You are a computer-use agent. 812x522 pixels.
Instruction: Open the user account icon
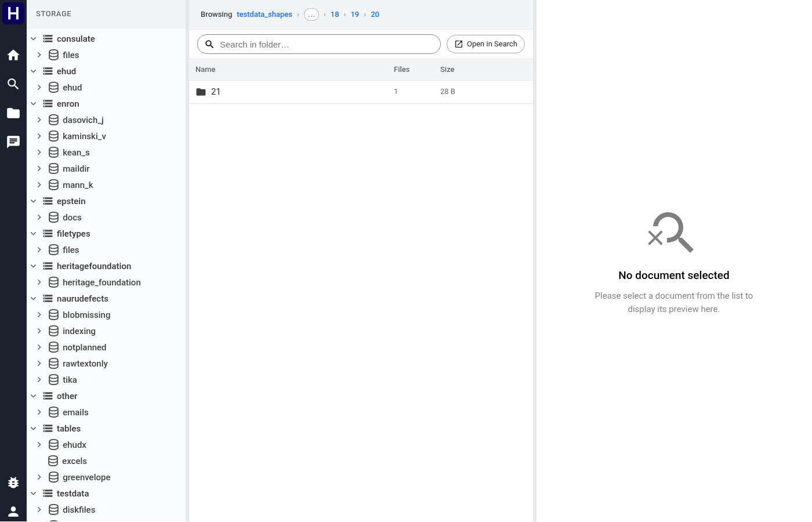coord(13,512)
